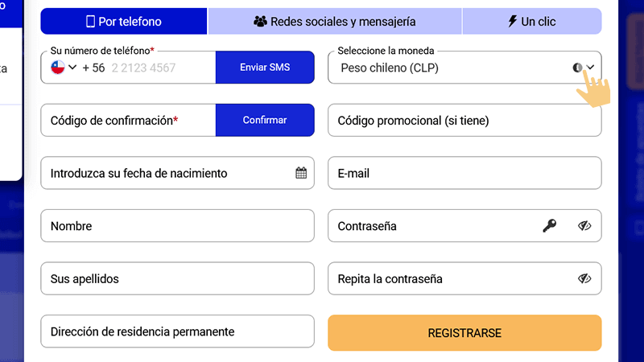The height and width of the screenshot is (362, 644).
Task: Switch to the Por telefono tab
Action: (124, 22)
